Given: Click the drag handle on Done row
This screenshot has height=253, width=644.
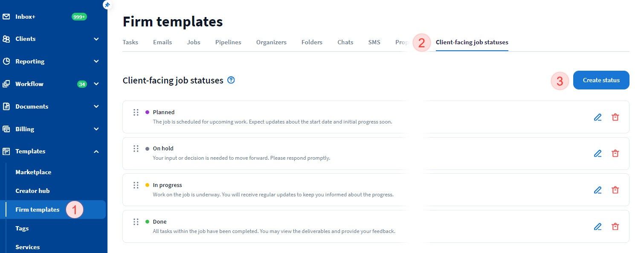Looking at the screenshot, I should (x=136, y=222).
